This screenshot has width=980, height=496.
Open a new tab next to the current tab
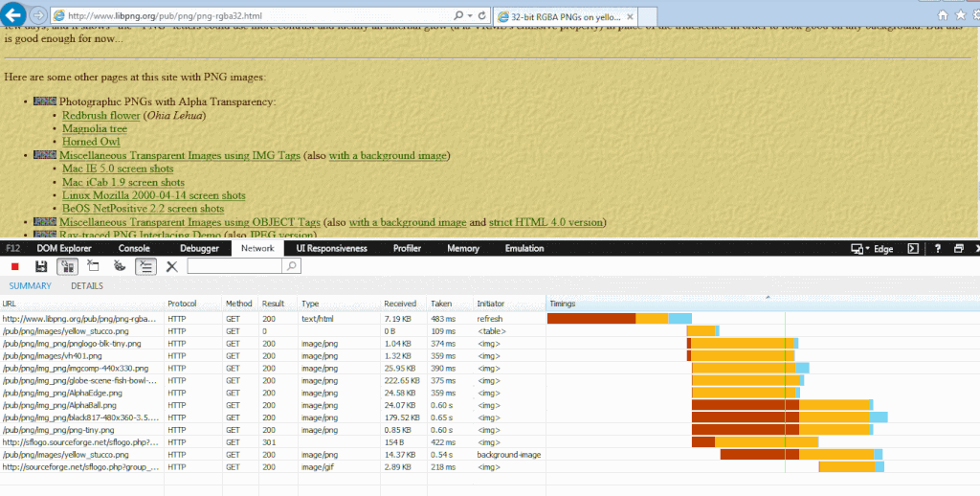tap(648, 17)
